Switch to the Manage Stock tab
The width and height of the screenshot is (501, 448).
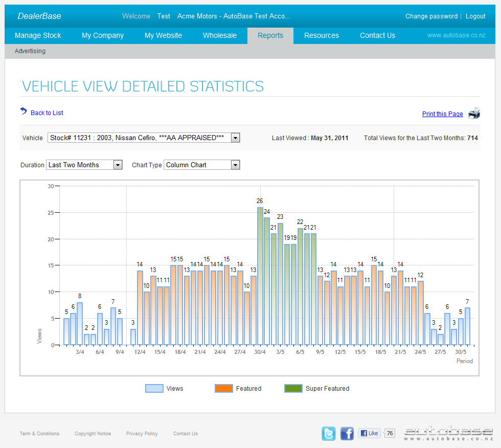point(38,35)
